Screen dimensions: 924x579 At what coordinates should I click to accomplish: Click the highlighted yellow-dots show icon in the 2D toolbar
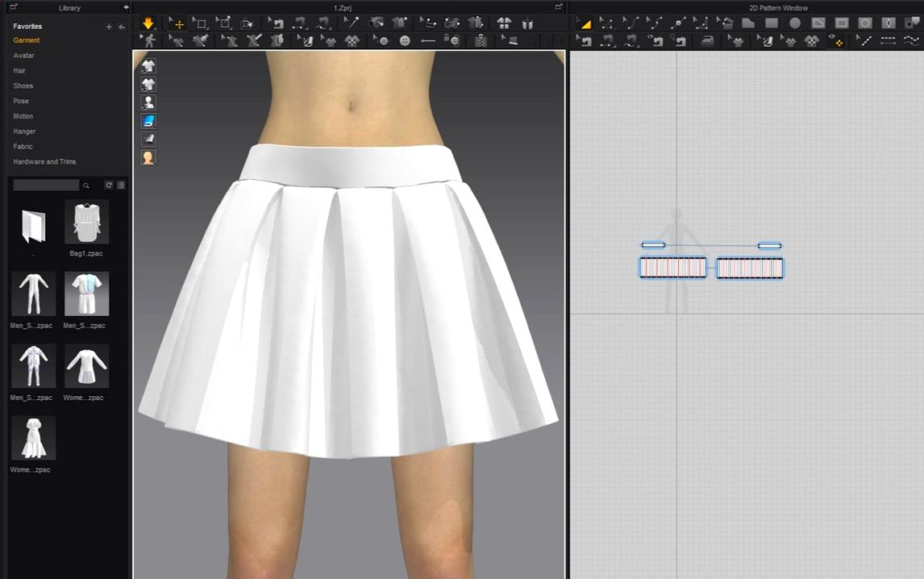[x=835, y=40]
